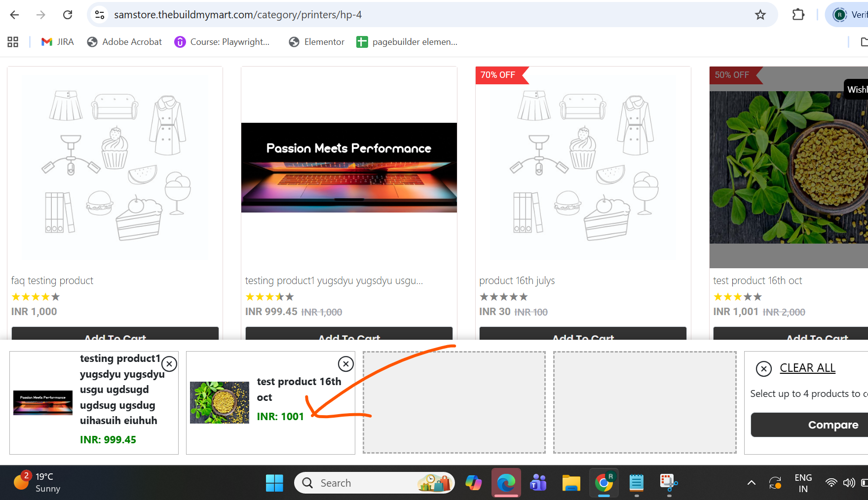Screen dimensions: 868x500
Task: Click the browser forward arrow
Action: coord(41,15)
